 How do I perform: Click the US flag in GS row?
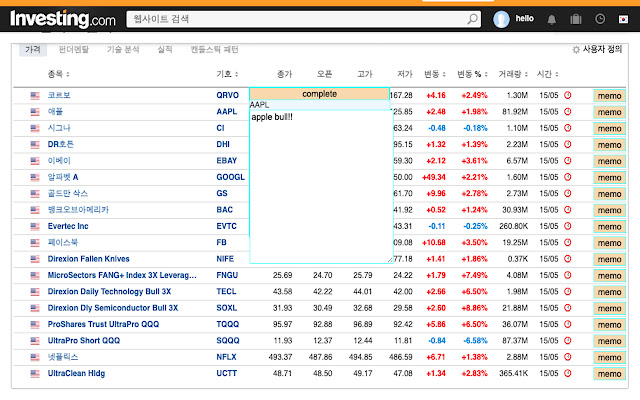click(x=35, y=193)
